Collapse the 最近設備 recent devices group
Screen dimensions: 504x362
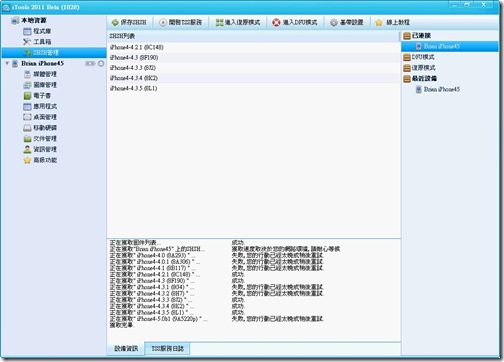407,79
